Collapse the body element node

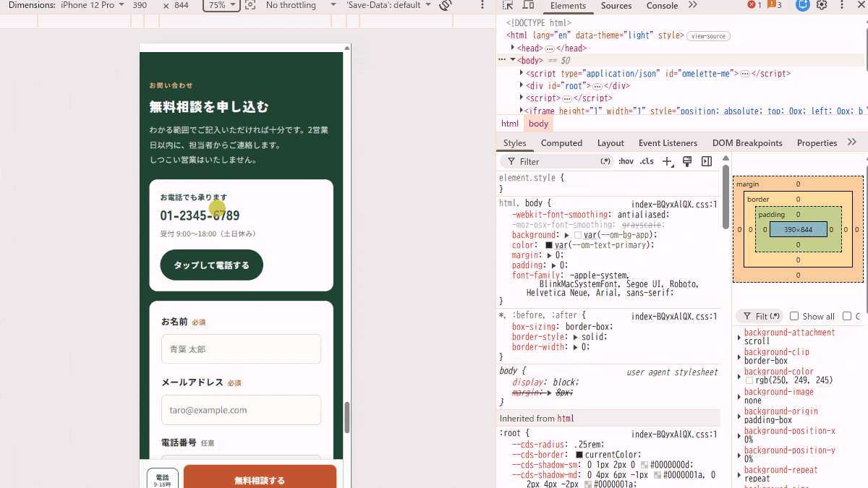[512, 60]
